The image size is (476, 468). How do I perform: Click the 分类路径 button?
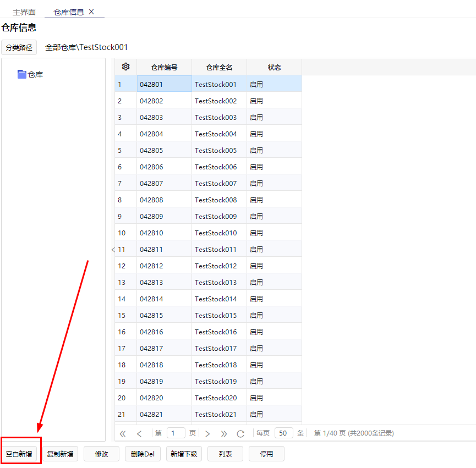coord(19,47)
